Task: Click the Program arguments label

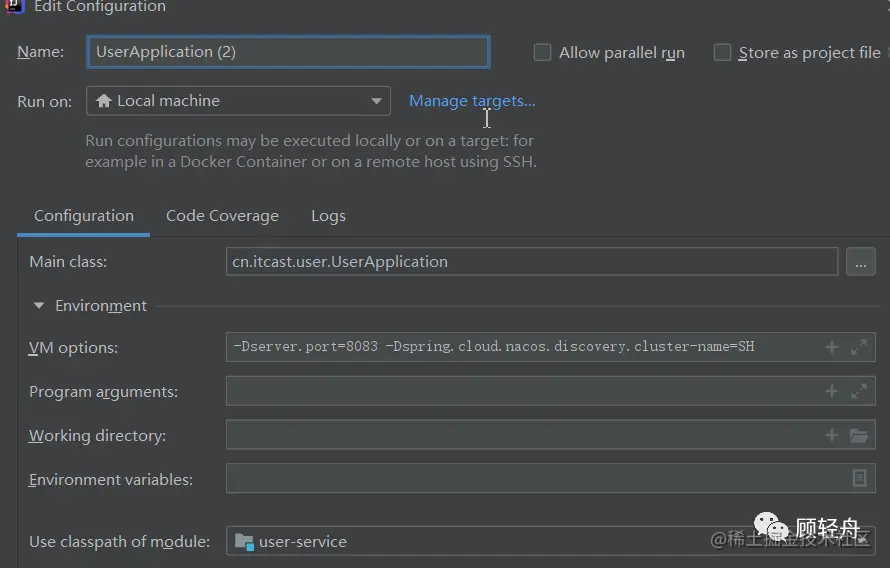Action: (103, 392)
